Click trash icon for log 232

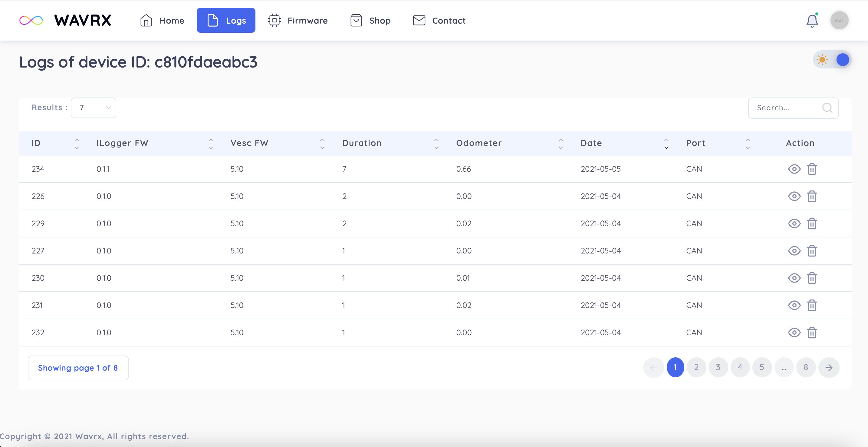pos(812,333)
